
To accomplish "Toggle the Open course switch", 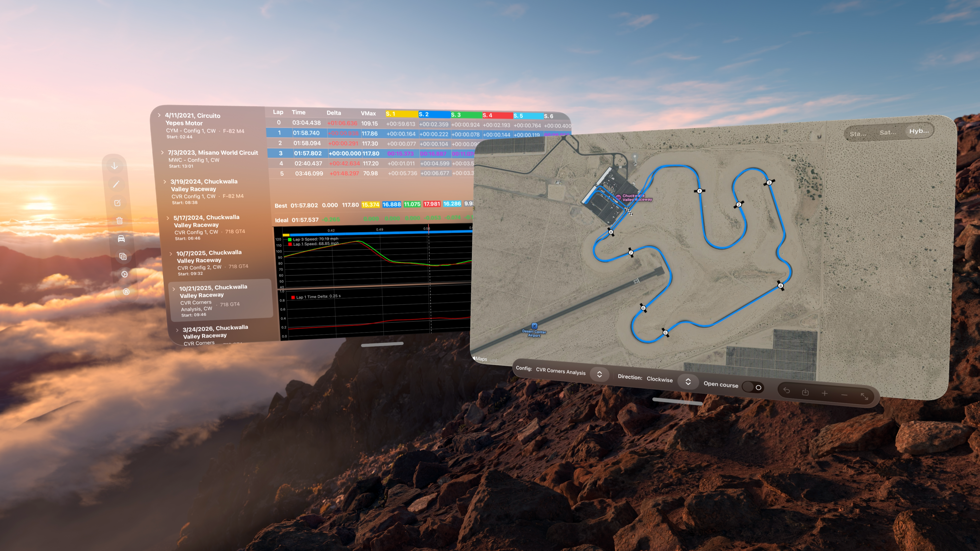I will click(x=753, y=387).
